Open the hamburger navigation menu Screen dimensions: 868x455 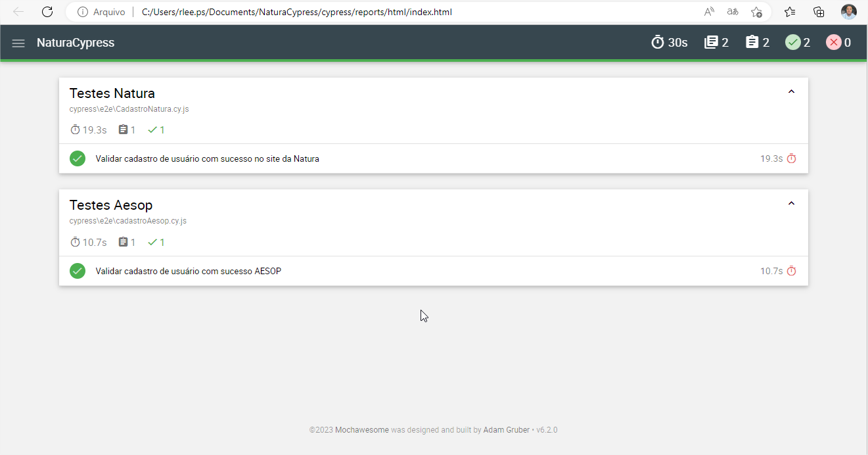point(18,43)
